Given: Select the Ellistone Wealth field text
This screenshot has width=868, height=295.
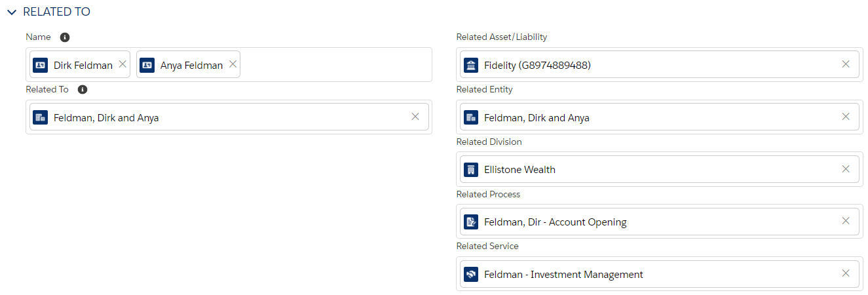Looking at the screenshot, I should pos(519,169).
